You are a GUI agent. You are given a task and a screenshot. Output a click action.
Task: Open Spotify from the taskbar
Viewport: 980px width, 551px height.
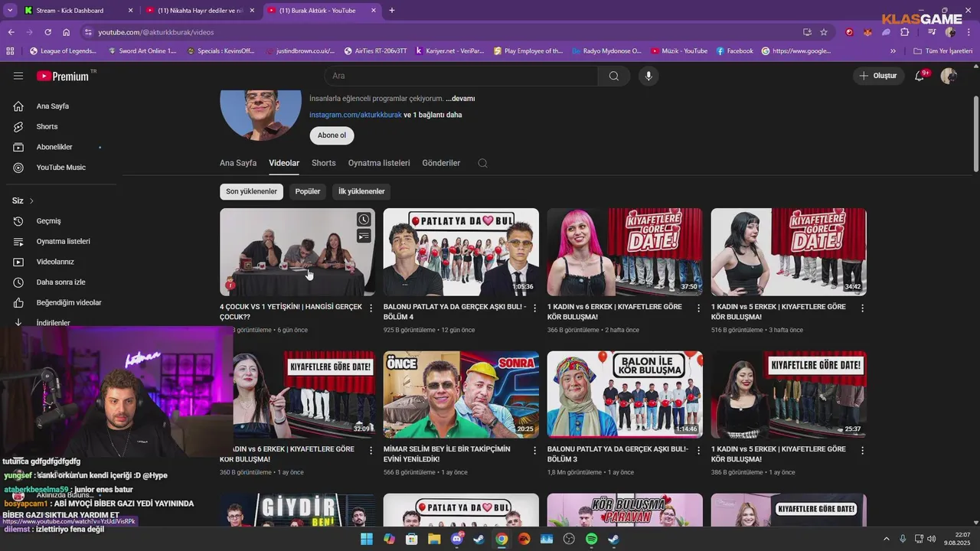click(591, 539)
